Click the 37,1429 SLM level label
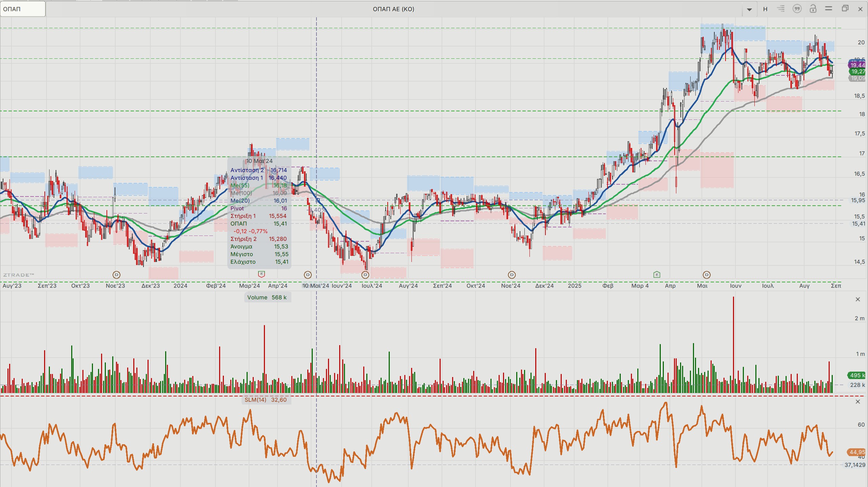Screen dimensions: 868x487 pos(855,465)
